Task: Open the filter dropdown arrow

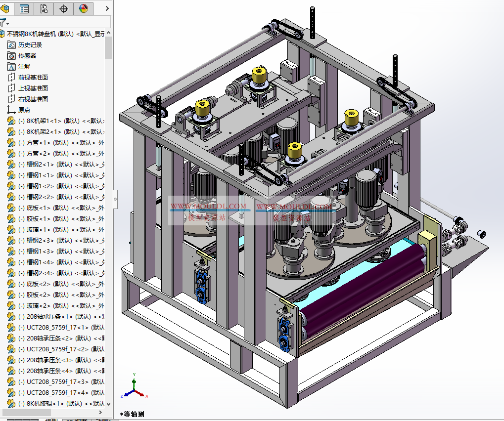Action: tap(8, 23)
